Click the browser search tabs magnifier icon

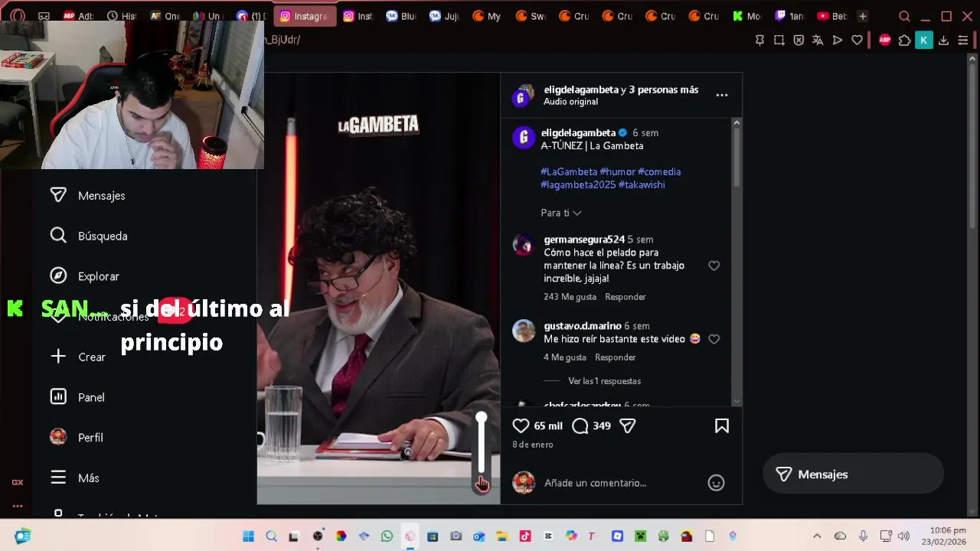tap(904, 16)
